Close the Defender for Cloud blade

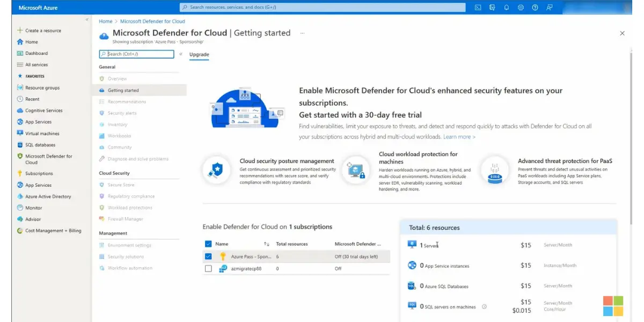(x=622, y=33)
